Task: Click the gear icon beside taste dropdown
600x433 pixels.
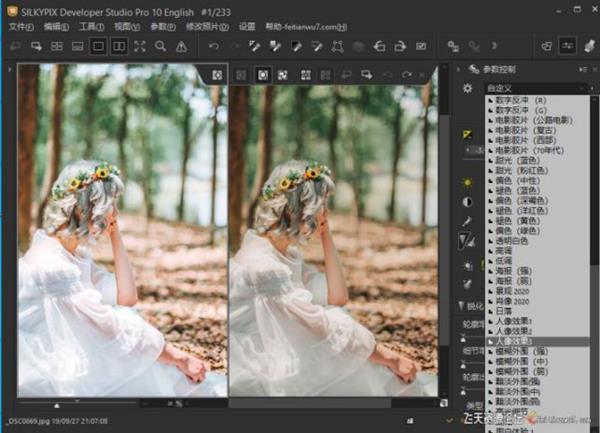Action: [x=467, y=89]
